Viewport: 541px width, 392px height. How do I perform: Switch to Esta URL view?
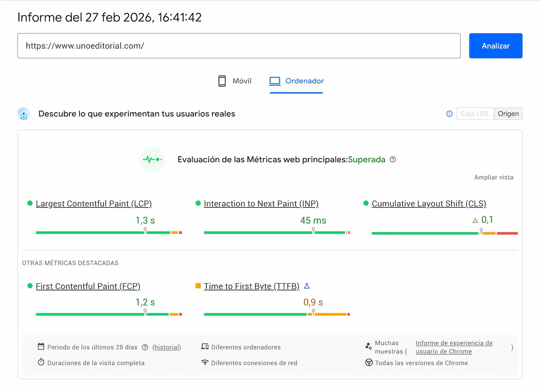[x=475, y=114]
